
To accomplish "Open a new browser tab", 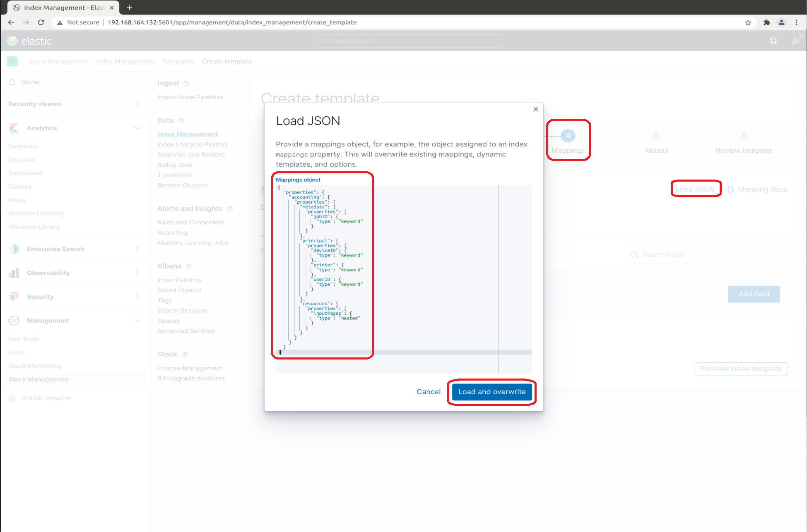I will click(129, 7).
